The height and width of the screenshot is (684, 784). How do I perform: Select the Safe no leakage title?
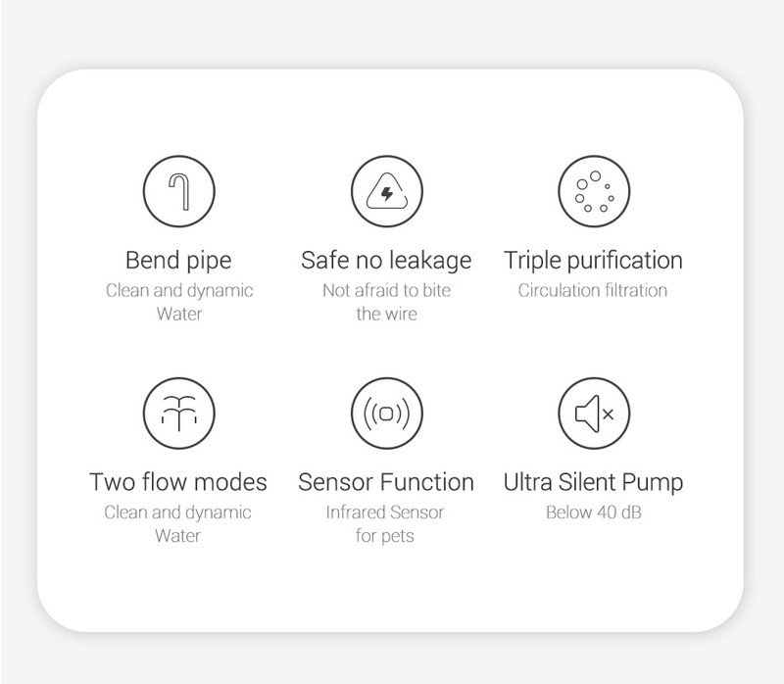pyautogui.click(x=386, y=261)
